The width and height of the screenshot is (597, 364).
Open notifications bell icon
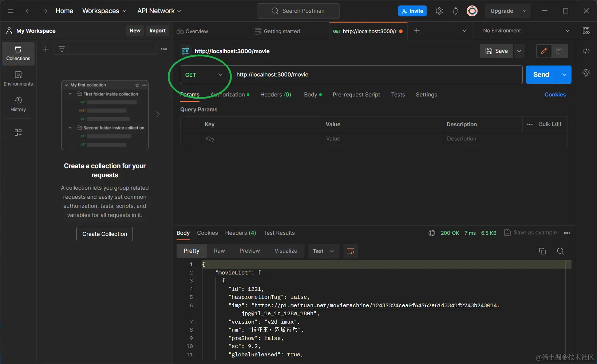pos(455,11)
